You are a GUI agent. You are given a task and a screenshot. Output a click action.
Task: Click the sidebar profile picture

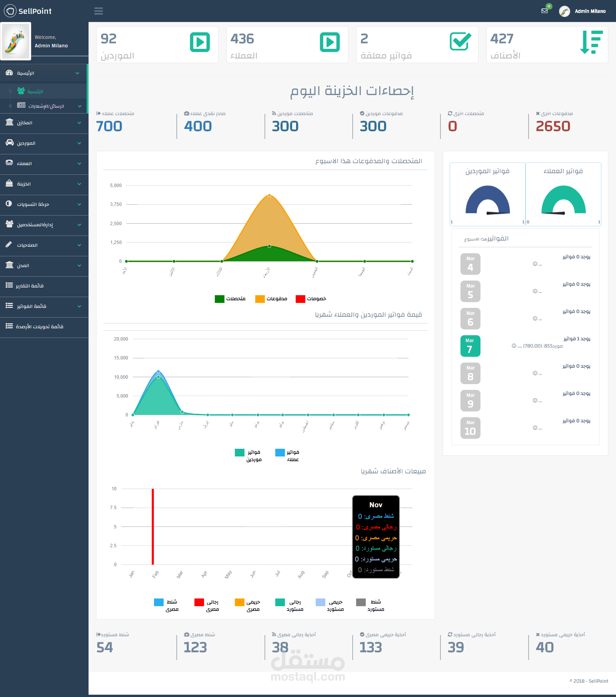coord(15,41)
